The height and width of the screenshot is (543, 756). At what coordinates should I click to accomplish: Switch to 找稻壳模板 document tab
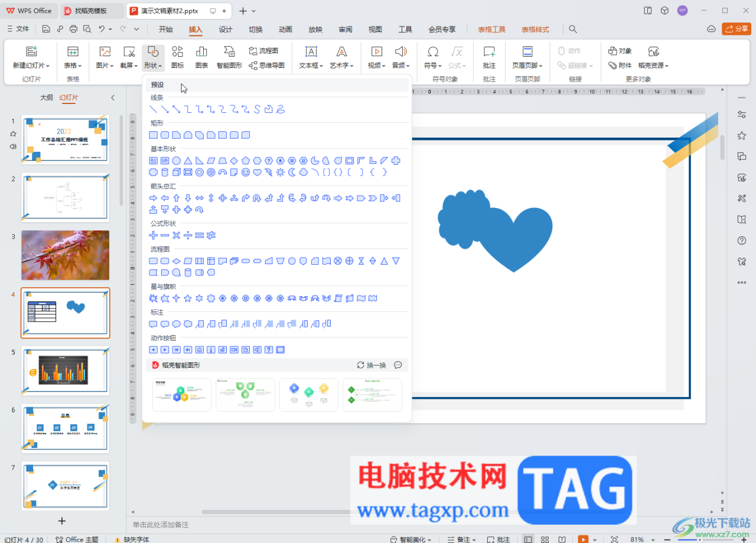click(x=91, y=11)
